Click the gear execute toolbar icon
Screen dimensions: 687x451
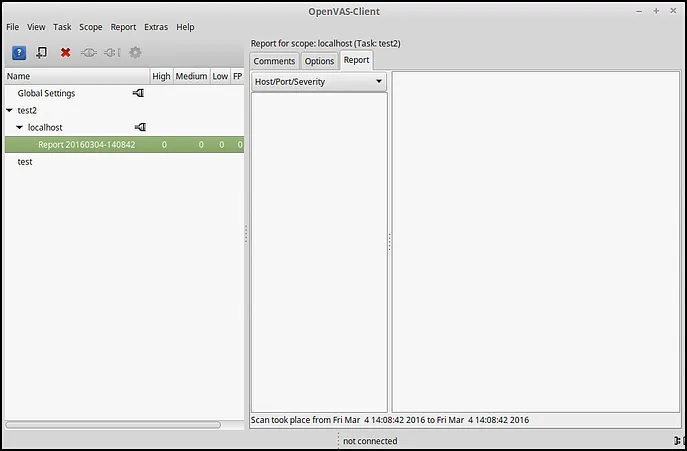coord(135,53)
